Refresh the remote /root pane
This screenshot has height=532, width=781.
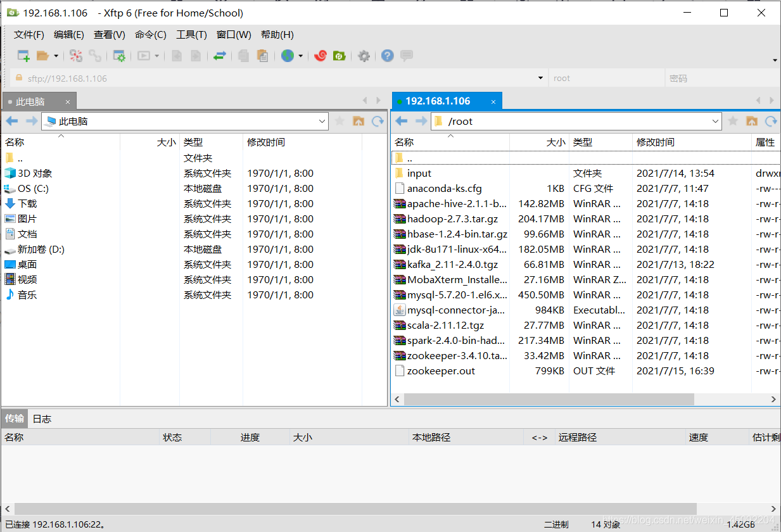(x=771, y=121)
